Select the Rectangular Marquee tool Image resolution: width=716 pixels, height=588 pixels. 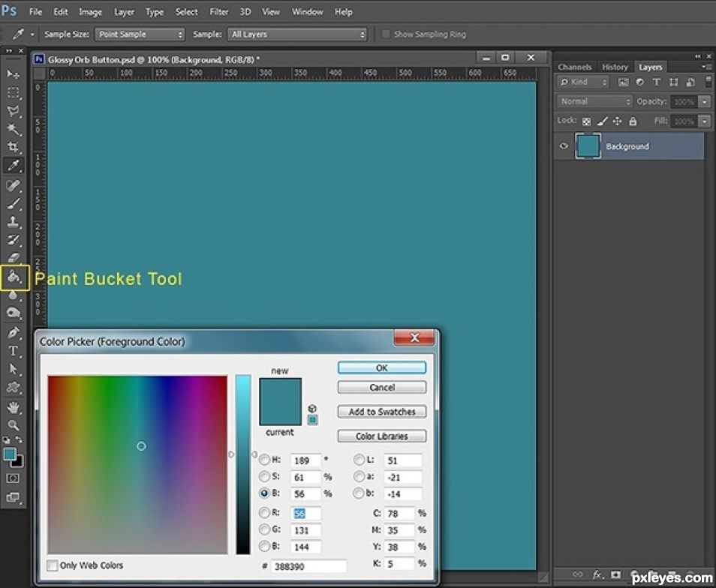click(x=14, y=92)
